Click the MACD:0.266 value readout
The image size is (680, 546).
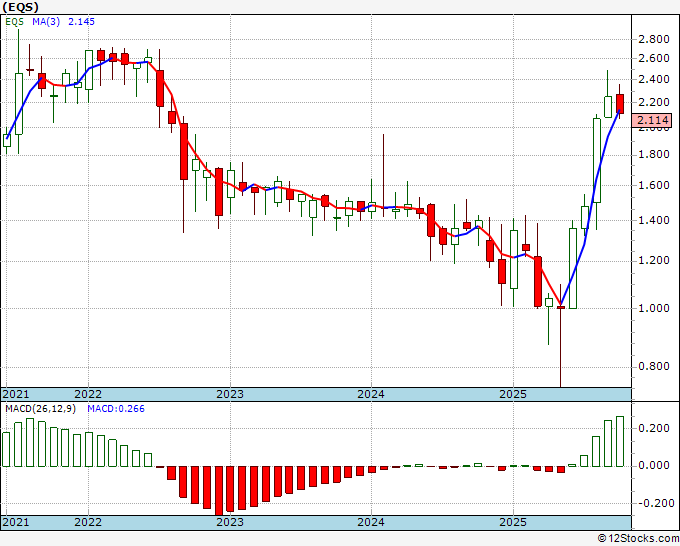coord(116,409)
